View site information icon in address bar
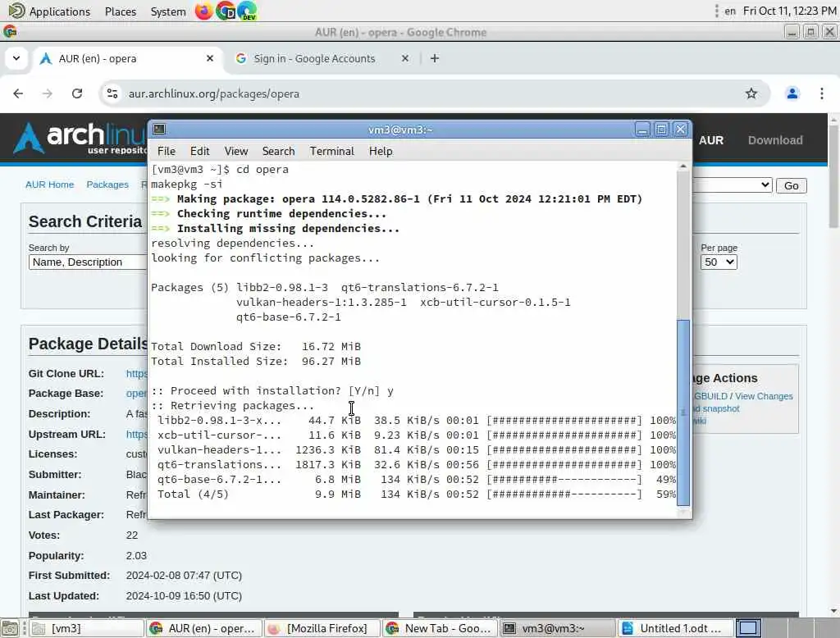This screenshot has width=840, height=638. pos(112,93)
